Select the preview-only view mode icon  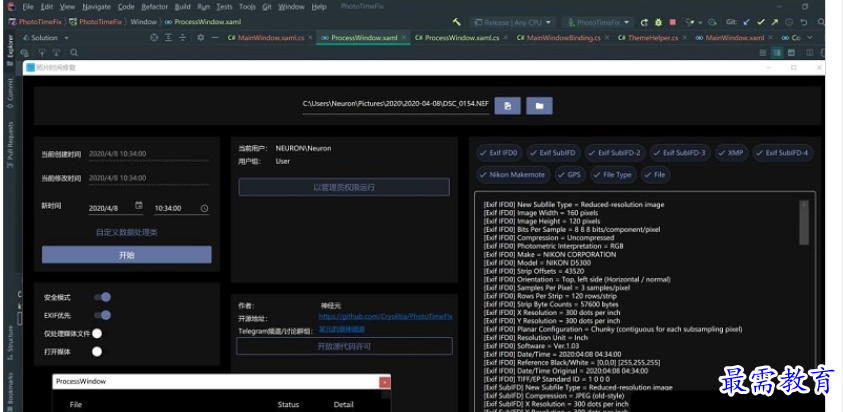click(791, 53)
